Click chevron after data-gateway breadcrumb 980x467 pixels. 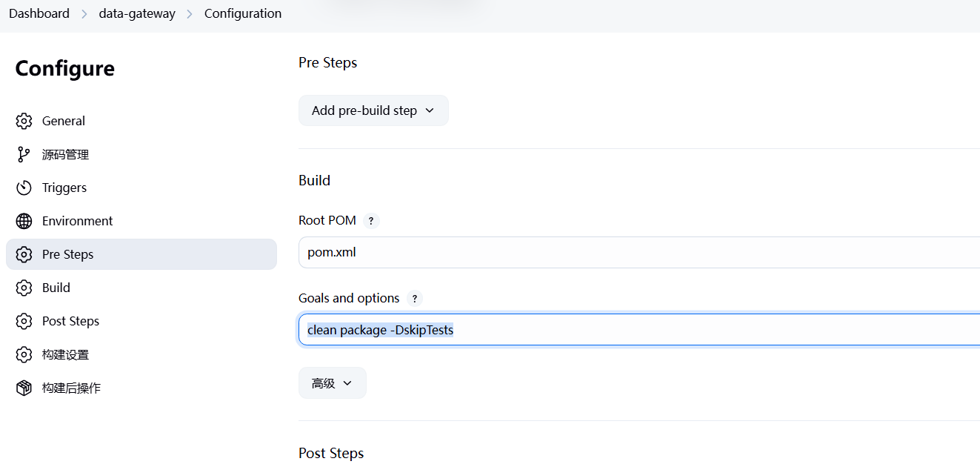(x=190, y=14)
